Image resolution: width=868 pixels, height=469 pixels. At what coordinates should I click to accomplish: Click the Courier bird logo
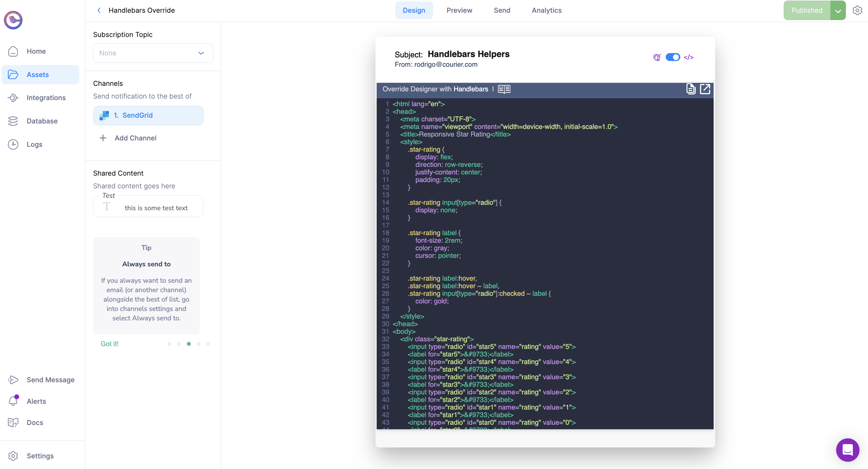click(13, 20)
